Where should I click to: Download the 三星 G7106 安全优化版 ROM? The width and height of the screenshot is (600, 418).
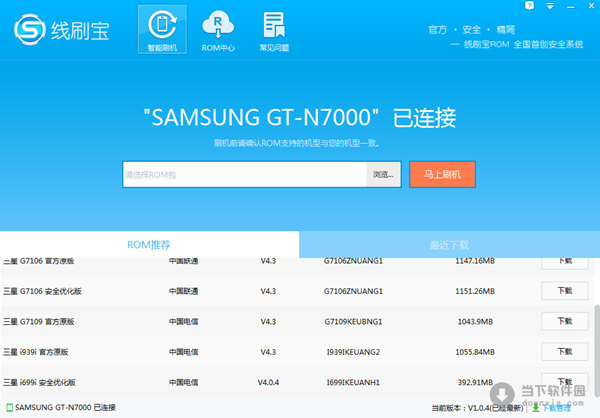[x=565, y=291]
